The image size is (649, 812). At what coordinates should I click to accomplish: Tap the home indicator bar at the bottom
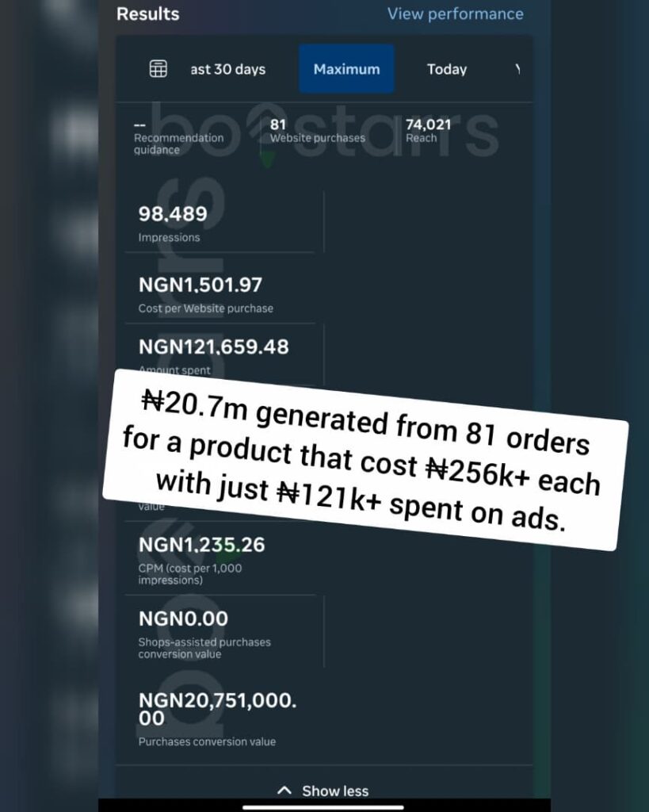[324, 808]
